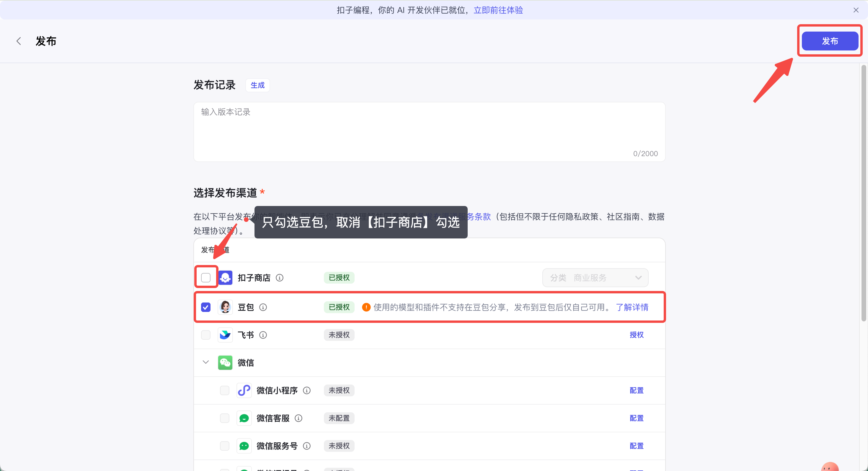Click the 未授权 badge for 微信小程序
The image size is (868, 471).
click(x=339, y=390)
